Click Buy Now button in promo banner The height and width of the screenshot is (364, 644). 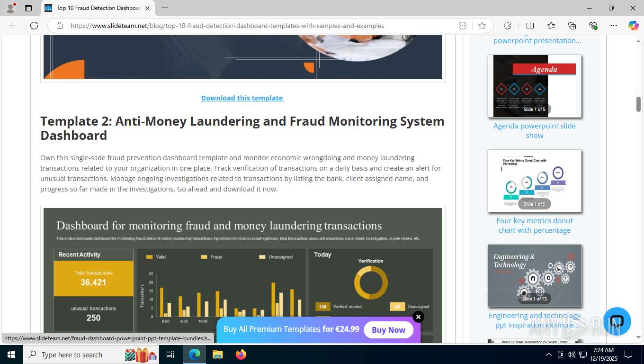[x=388, y=330]
